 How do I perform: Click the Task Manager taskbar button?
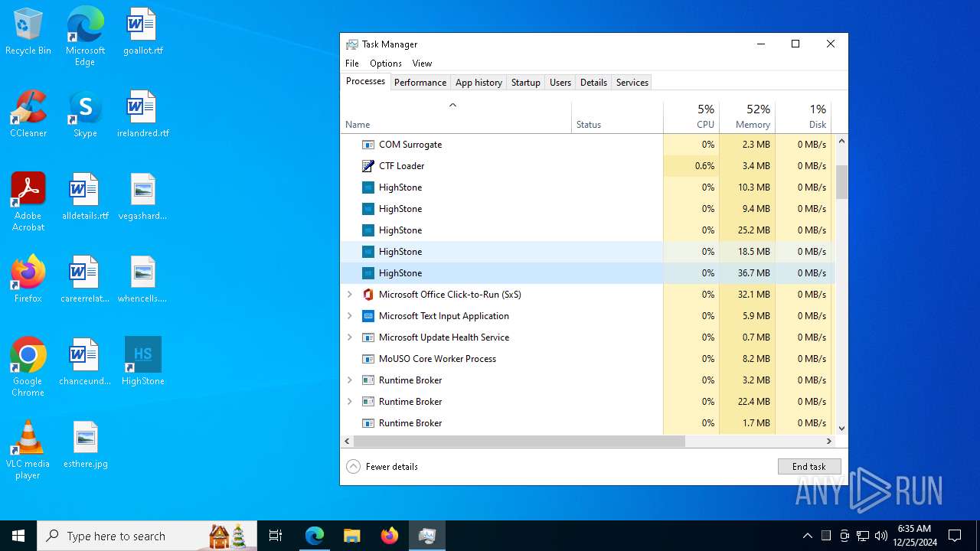(x=426, y=536)
